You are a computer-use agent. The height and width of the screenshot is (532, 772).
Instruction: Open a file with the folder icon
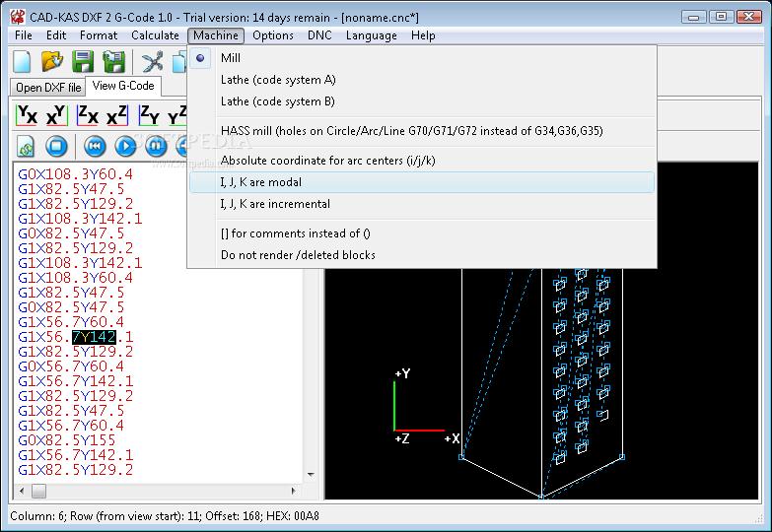tap(52, 62)
